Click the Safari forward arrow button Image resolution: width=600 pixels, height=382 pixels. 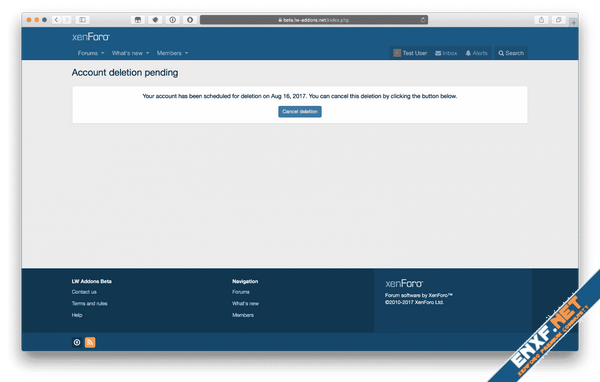67,20
